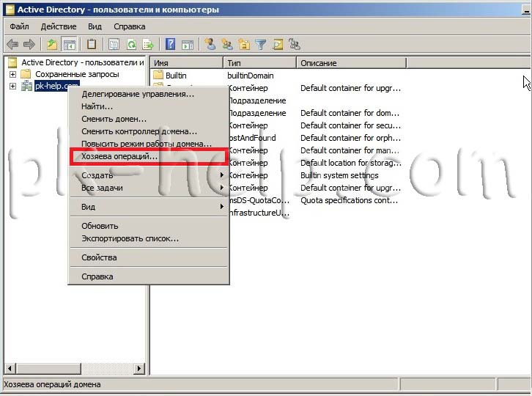Click description 'Default container for man...'

350,150
